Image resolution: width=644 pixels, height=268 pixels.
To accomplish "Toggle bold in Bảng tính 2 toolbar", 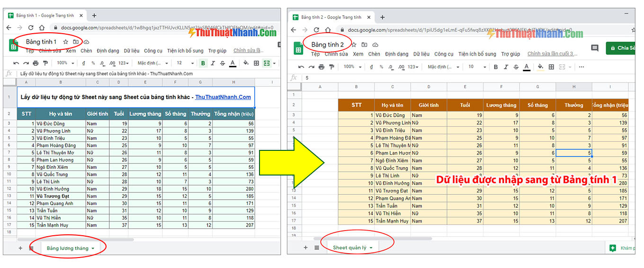I will pyautogui.click(x=496, y=67).
